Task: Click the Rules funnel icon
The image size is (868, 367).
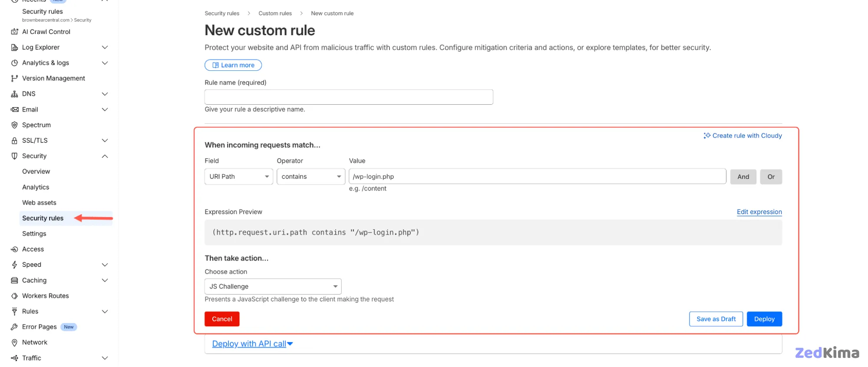Action: click(14, 311)
